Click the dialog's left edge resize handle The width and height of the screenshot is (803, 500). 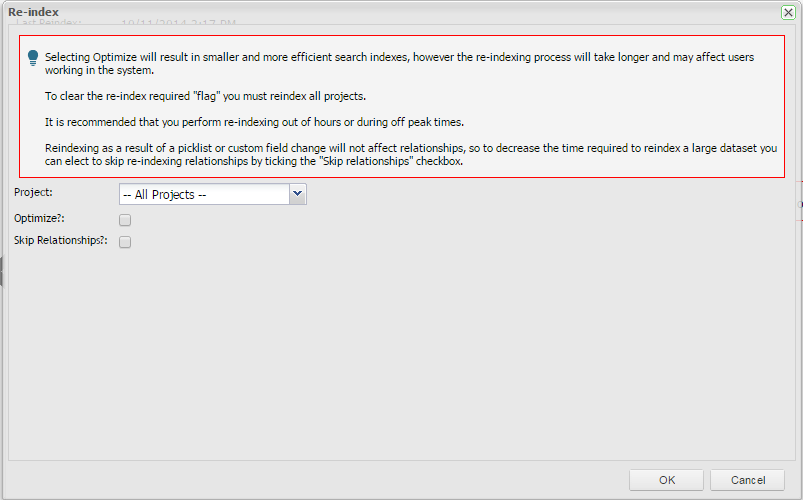[2, 270]
